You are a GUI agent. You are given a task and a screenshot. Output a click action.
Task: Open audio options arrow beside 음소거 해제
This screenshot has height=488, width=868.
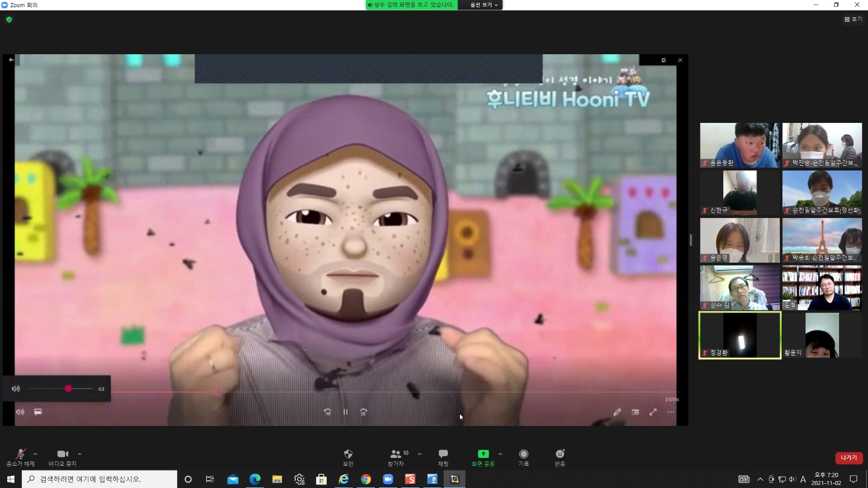(x=35, y=454)
